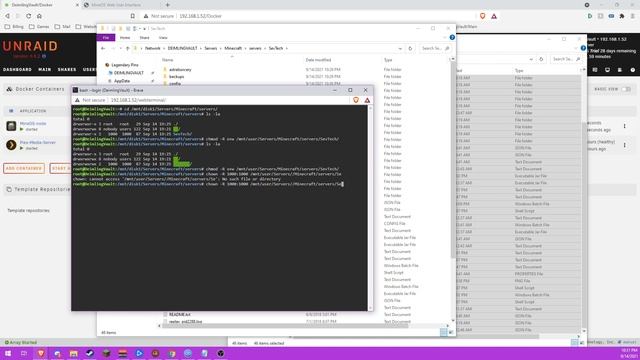Select AppData in the Explorer navigation pane

click(122, 81)
